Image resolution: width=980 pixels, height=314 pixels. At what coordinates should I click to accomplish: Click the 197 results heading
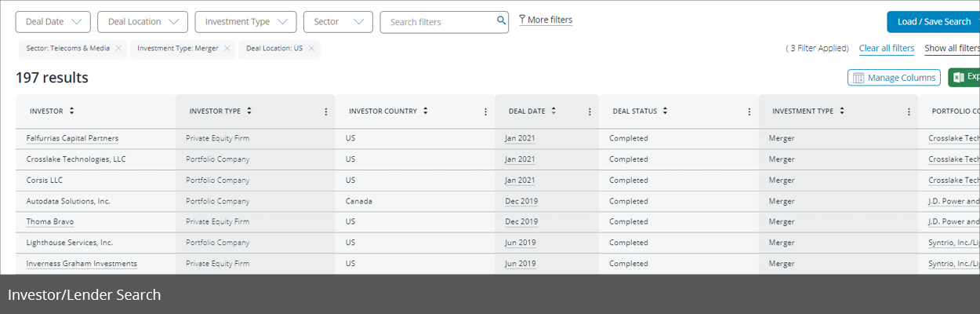pos(52,78)
